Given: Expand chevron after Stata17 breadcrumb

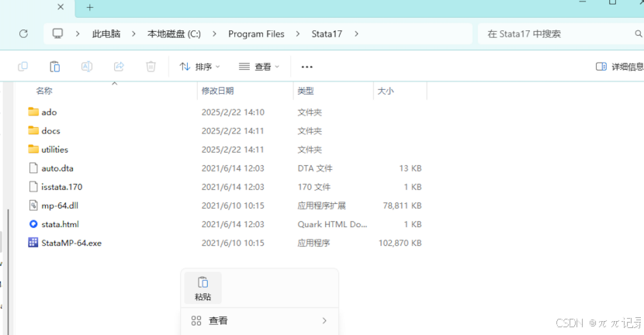Looking at the screenshot, I should (356, 33).
